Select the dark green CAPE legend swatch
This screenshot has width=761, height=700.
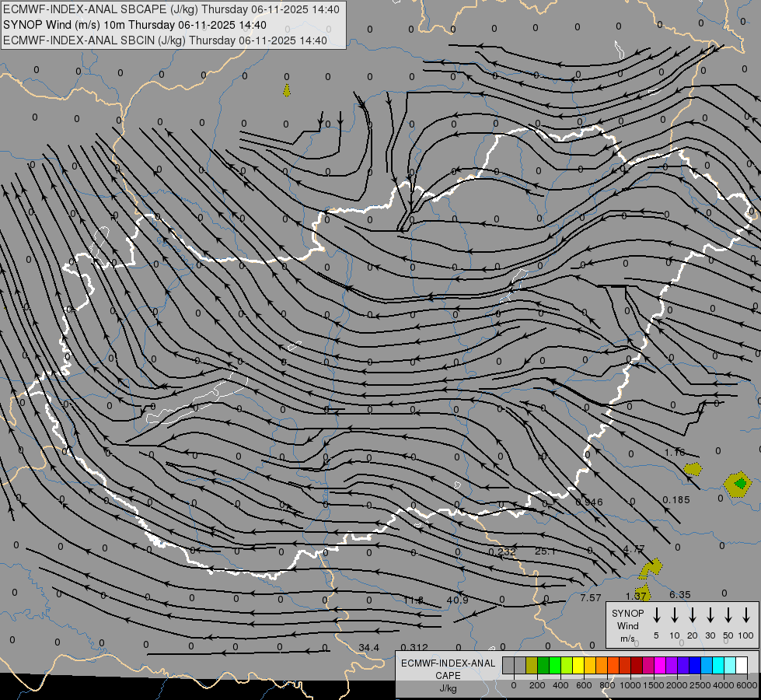tap(543, 665)
